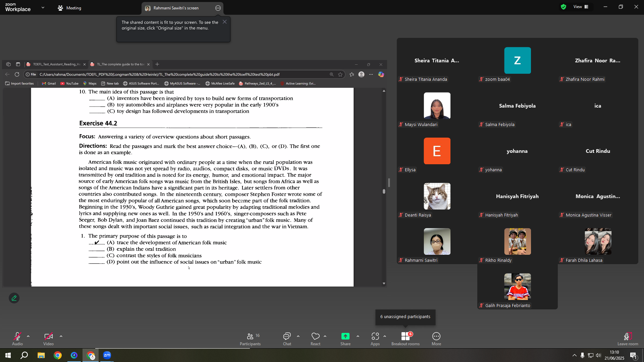Screen dimensions: 644x362
Task: Click Leave room button
Action: pyautogui.click(x=628, y=339)
